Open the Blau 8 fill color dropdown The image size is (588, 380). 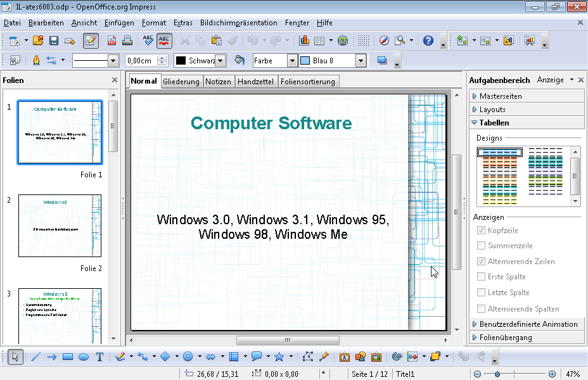coord(361,61)
